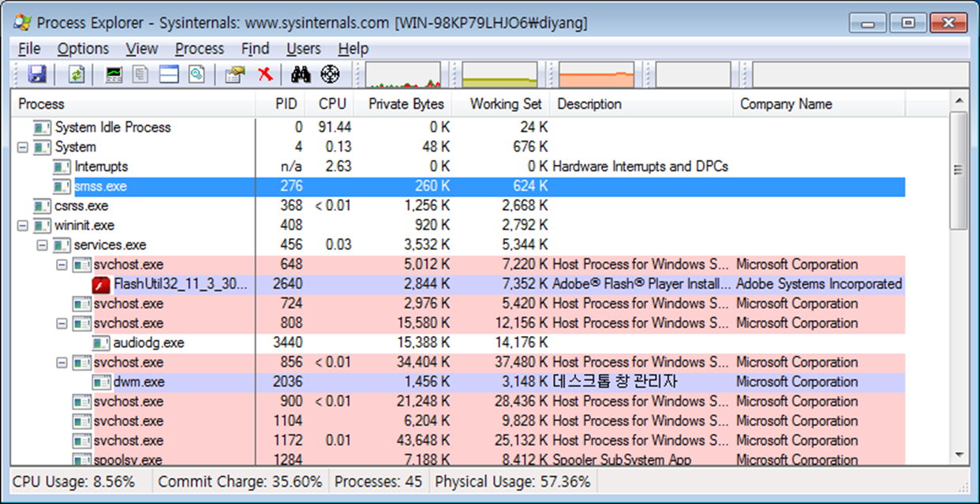
Task: Sort by Working Set column header
Action: [x=502, y=104]
